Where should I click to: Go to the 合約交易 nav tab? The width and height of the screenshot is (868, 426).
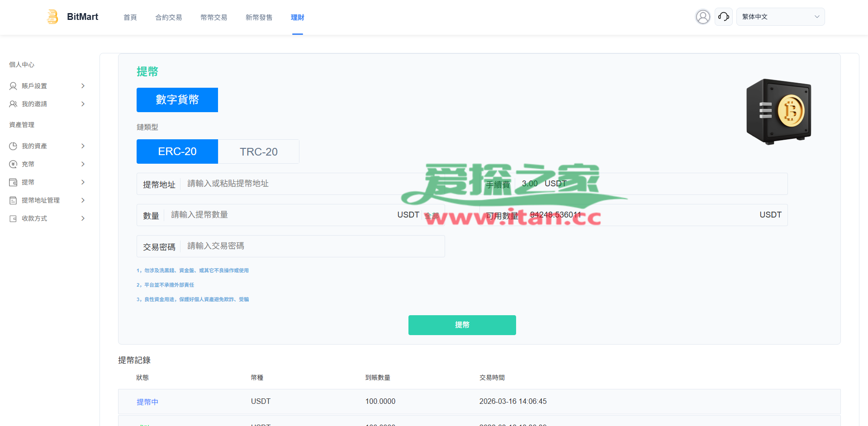(x=168, y=17)
